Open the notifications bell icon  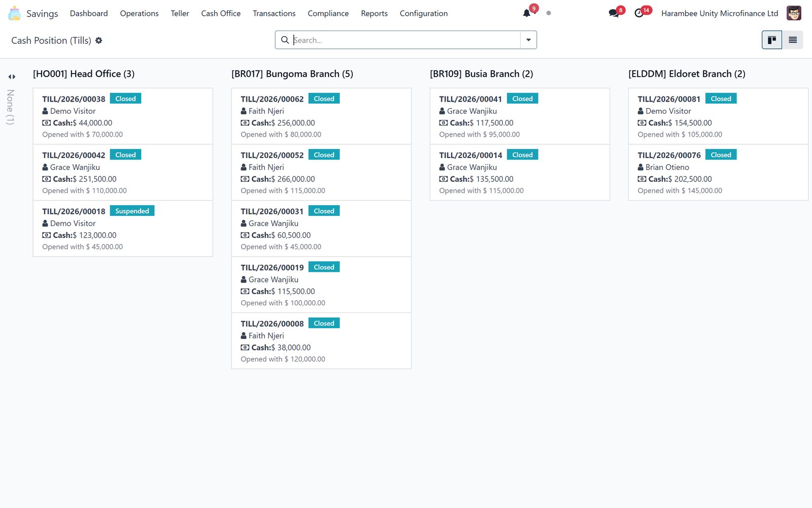click(x=527, y=13)
